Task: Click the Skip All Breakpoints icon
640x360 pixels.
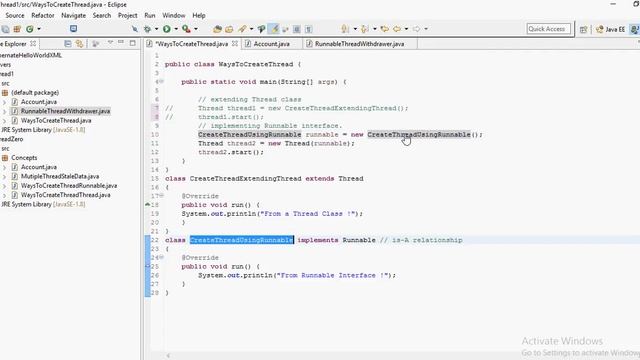Action: point(135,29)
